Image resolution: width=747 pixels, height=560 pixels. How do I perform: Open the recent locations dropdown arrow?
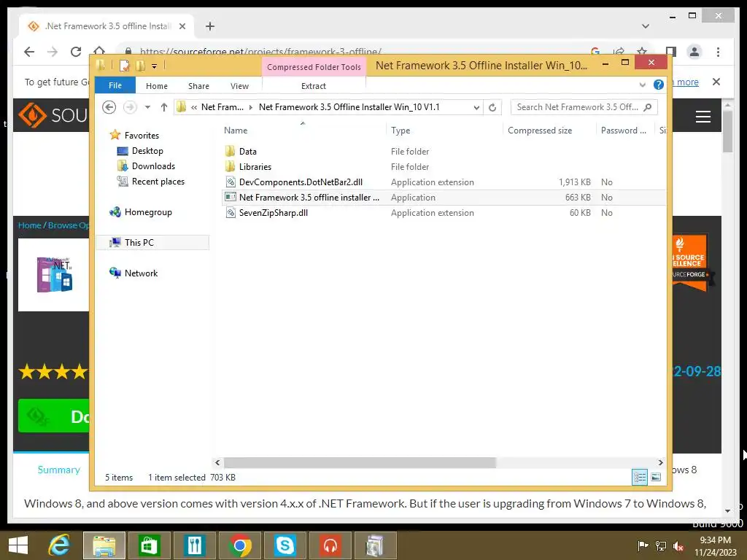coord(147,107)
